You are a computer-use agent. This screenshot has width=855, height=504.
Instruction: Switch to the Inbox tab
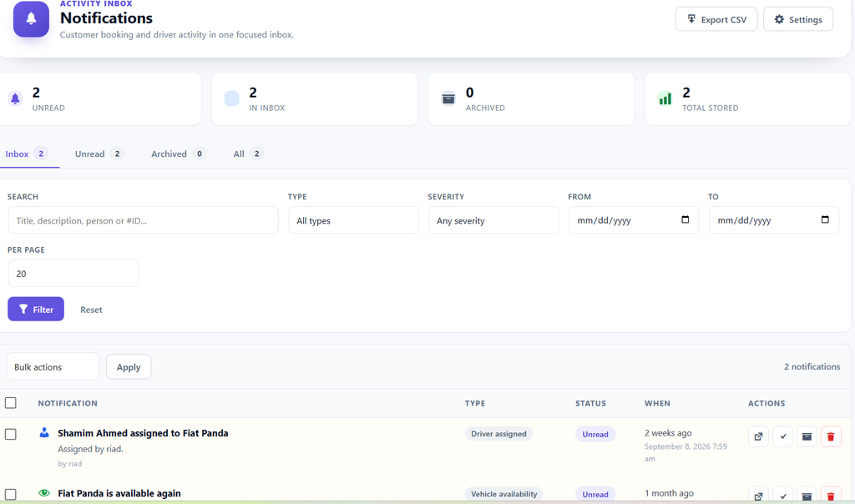(27, 154)
